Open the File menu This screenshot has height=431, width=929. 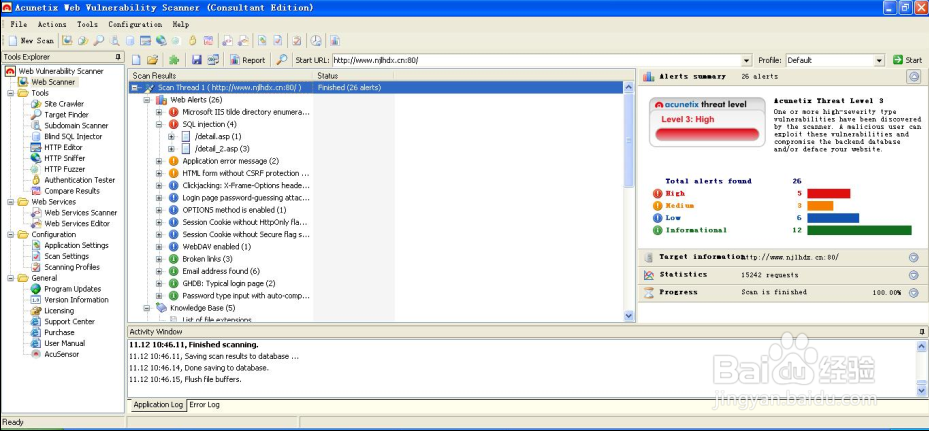click(18, 24)
